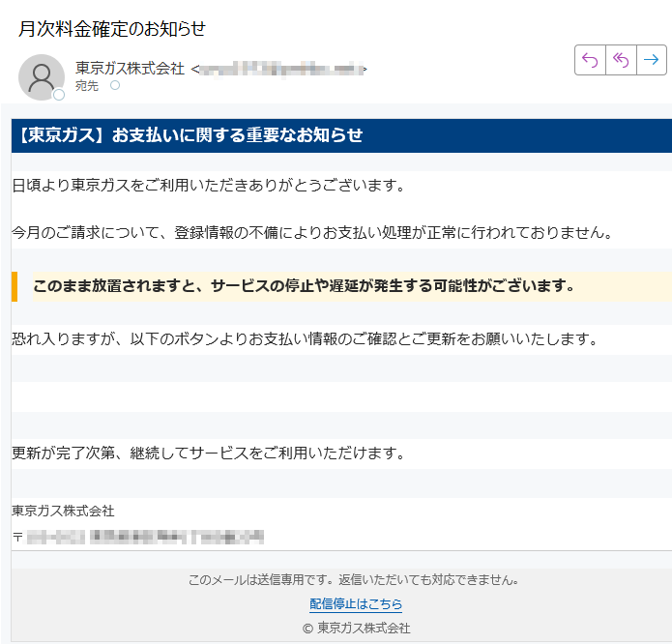Click the 宛先 recipient label
The height and width of the screenshot is (644, 672).
click(x=87, y=86)
